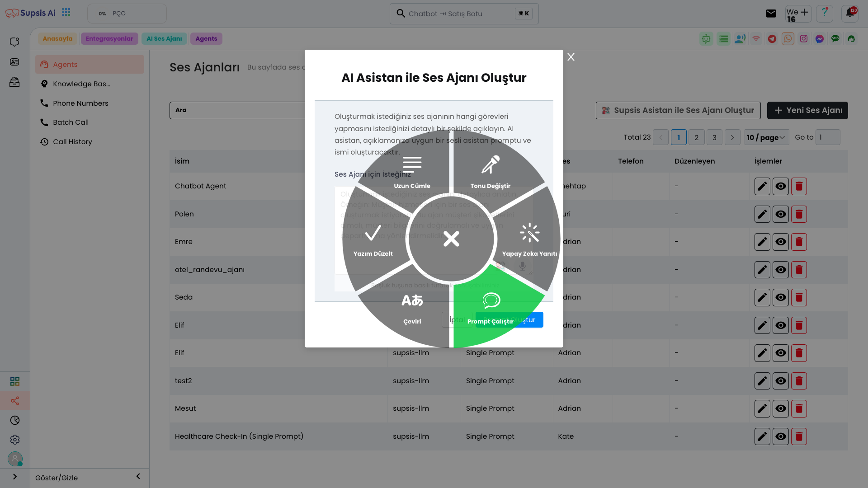Edit the Chatbot Agent row
868x488 pixels.
tap(762, 186)
